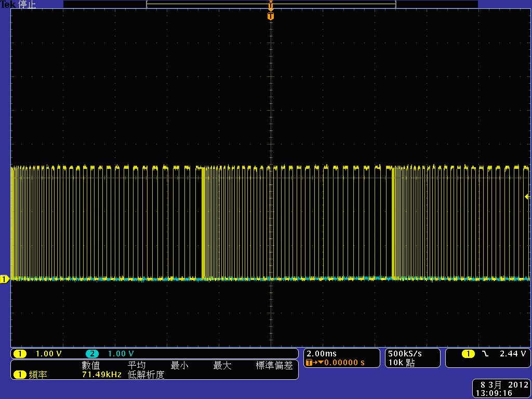Click the trigger delay T arrow icon
This screenshot has height=399, width=532.
[x=314, y=363]
